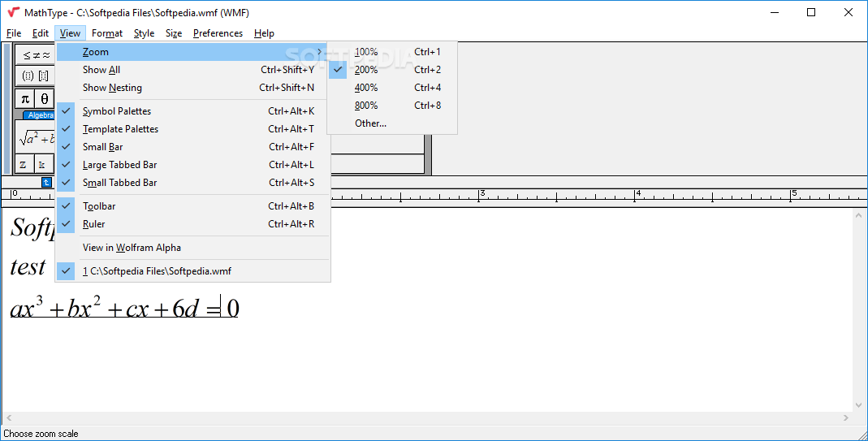Screen dimensions: 868x441
Task: Select window 1 Softpedia.wmf entry
Action: pyautogui.click(x=194, y=271)
